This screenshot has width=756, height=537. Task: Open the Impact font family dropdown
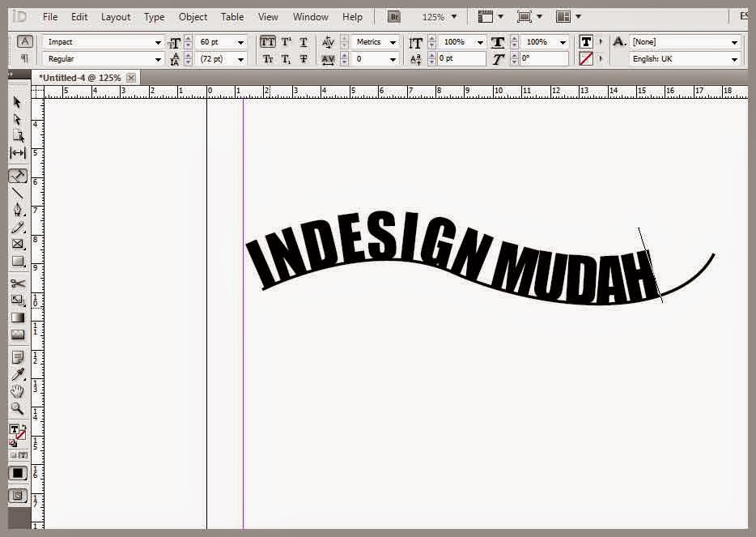click(156, 41)
